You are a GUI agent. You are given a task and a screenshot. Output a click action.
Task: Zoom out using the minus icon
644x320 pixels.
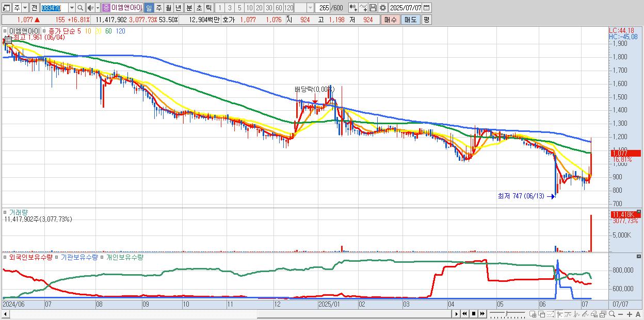pos(620,314)
